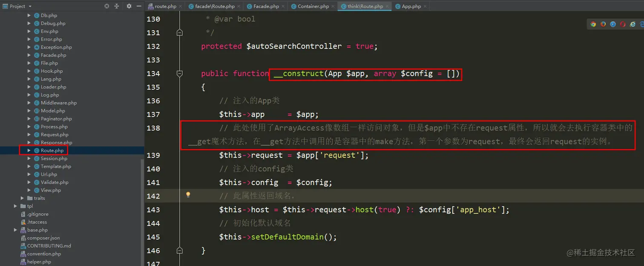Select Validate.php in project tree
644x266 pixels.
[x=54, y=182]
